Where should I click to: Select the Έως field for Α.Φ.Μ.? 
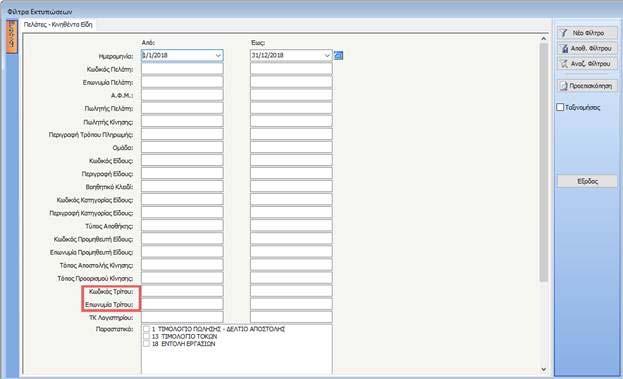click(291, 95)
